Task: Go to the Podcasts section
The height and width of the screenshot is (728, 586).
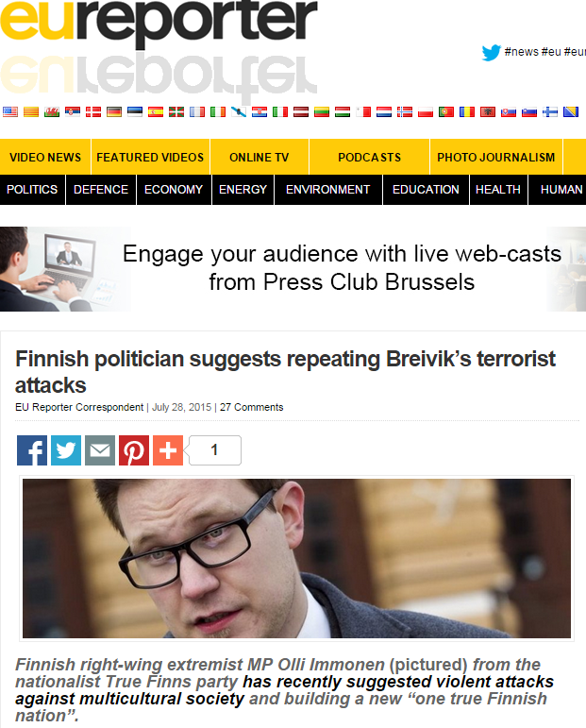Action: click(369, 158)
